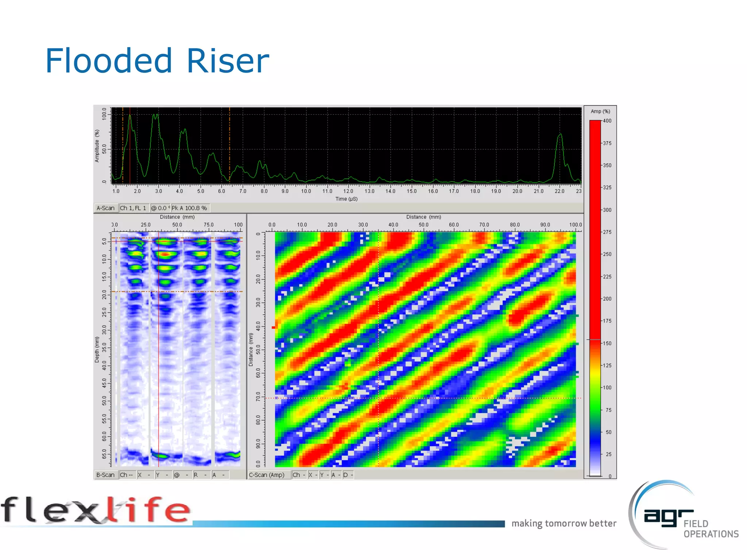This screenshot has height=560, width=747.
Task: Click the A-Scan label button
Action: (x=105, y=208)
